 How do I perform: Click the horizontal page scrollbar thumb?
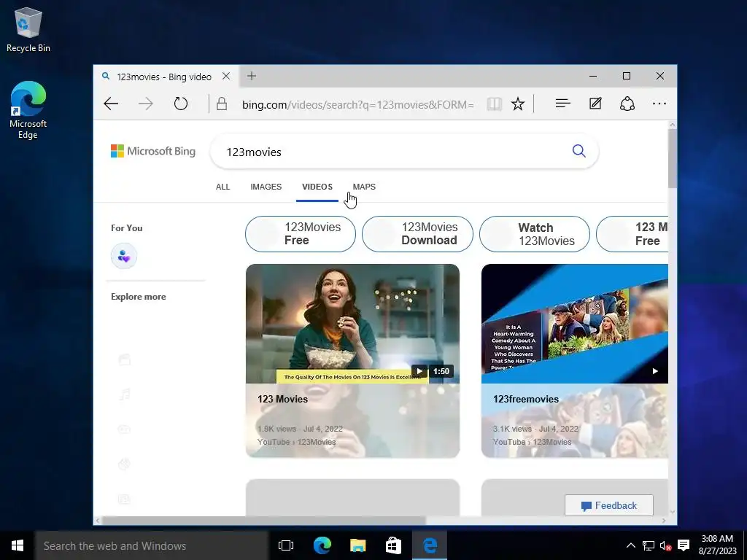(x=264, y=521)
